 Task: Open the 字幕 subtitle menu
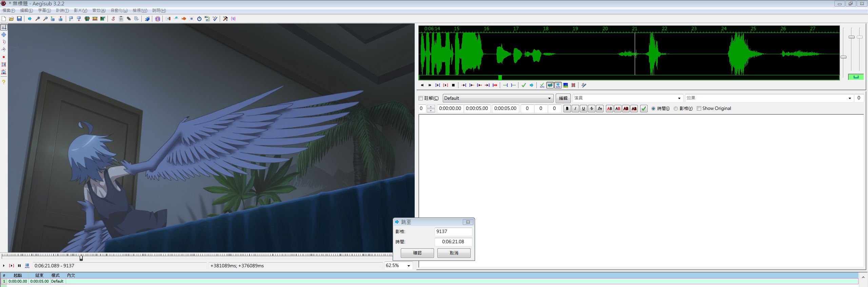point(44,11)
